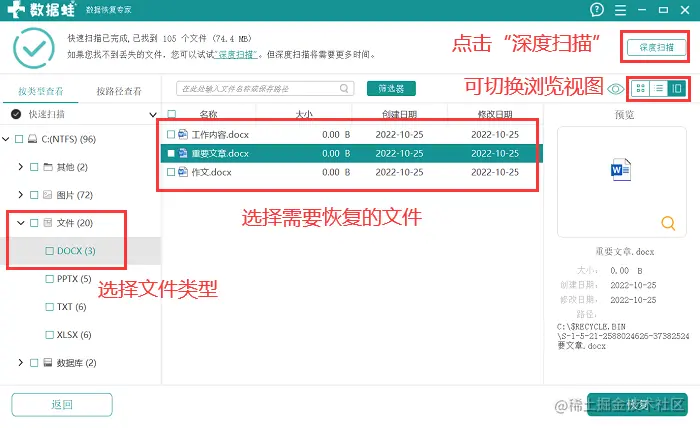Switch to grid thumbnail view
The width and height of the screenshot is (700, 428).
(x=640, y=88)
